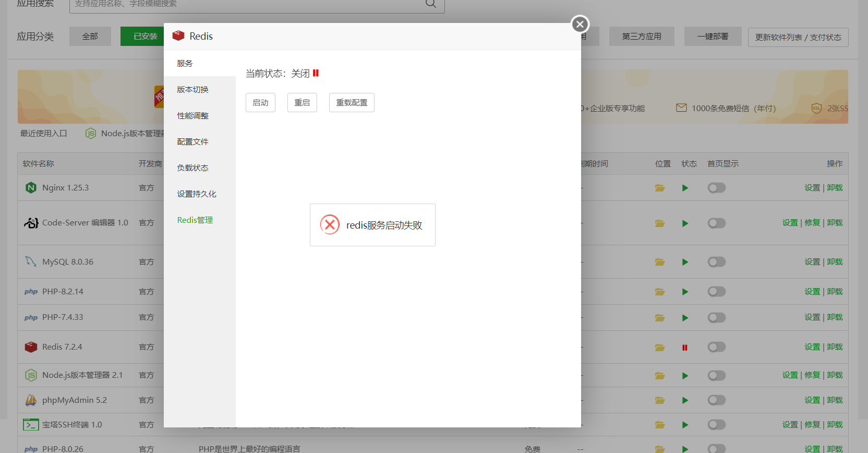Toggle homepage display for MySQL 8.0.36

717,262
